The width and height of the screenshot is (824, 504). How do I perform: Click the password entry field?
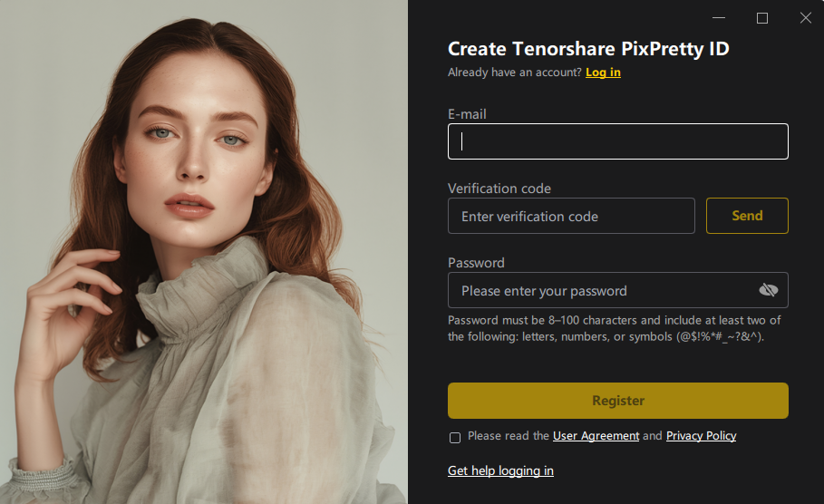coord(598,290)
